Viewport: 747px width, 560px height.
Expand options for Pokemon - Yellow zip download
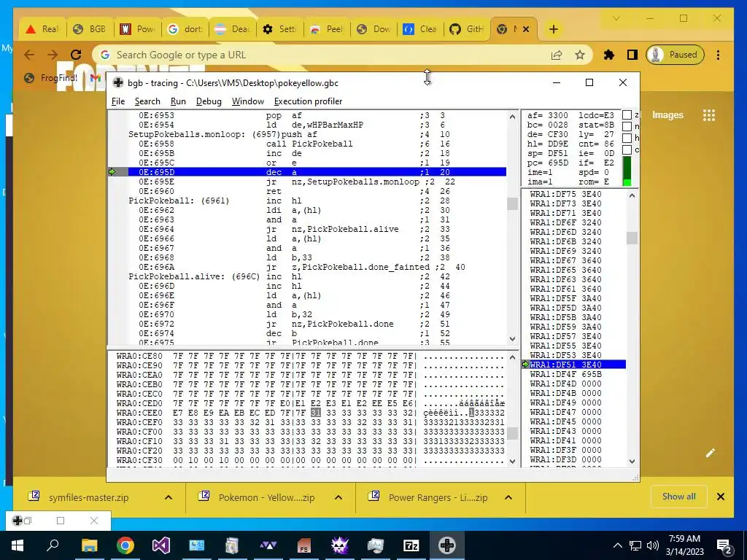coord(338,497)
